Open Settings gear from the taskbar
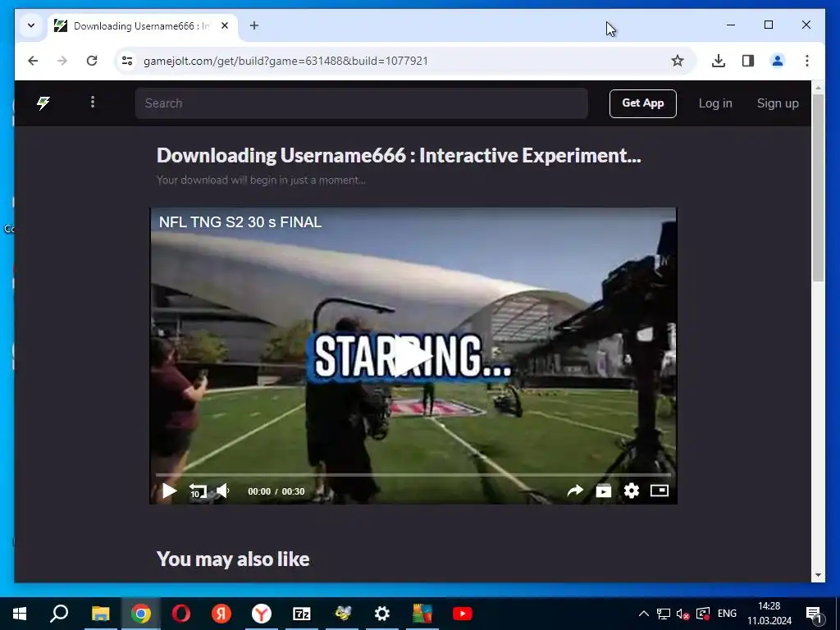The height and width of the screenshot is (630, 840). pyautogui.click(x=382, y=614)
